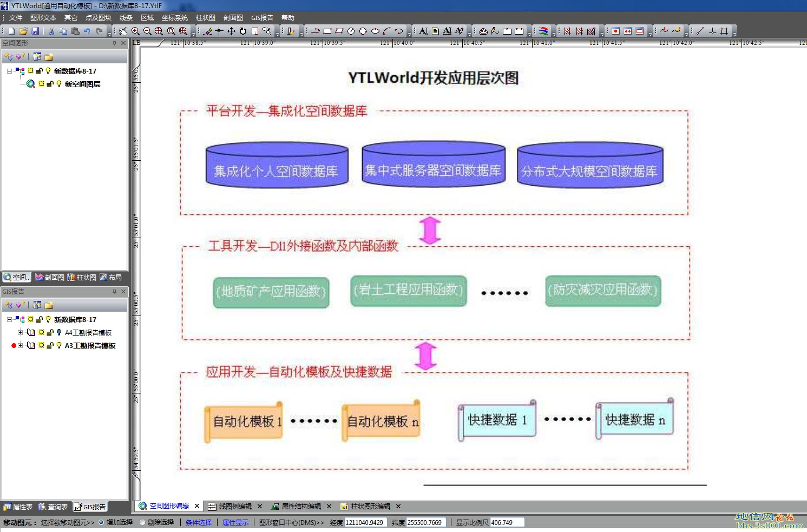Toggle lock icon for 新空间图层
This screenshot has height=532, width=807.
point(50,84)
